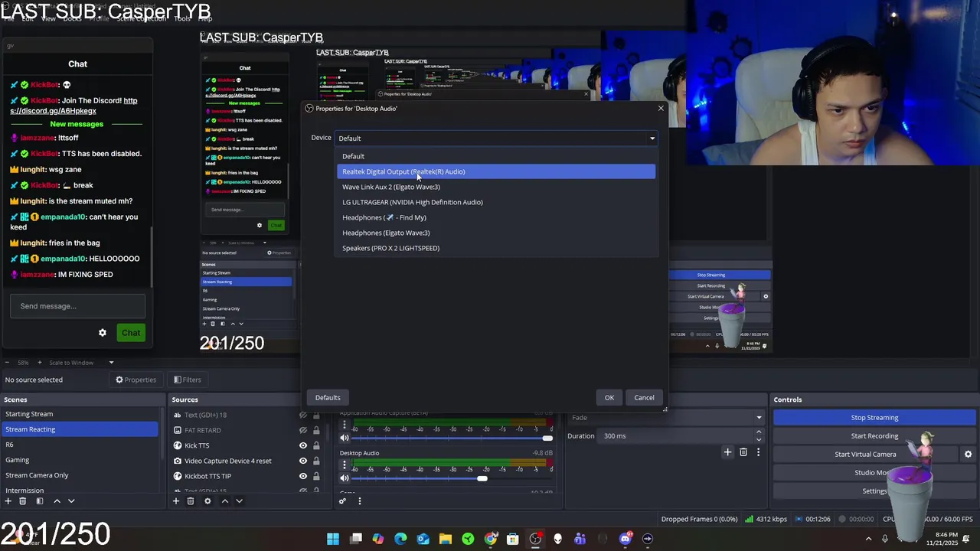Viewport: 980px width, 551px height.
Task: Send message with green Chat button
Action: point(131,333)
